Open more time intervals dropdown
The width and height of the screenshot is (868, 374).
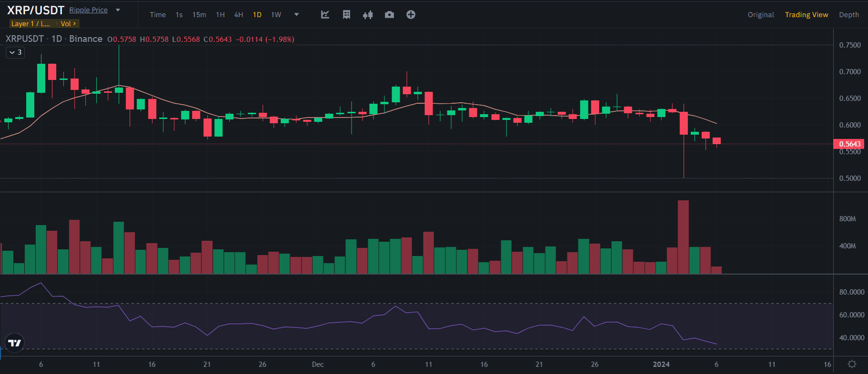click(x=296, y=15)
